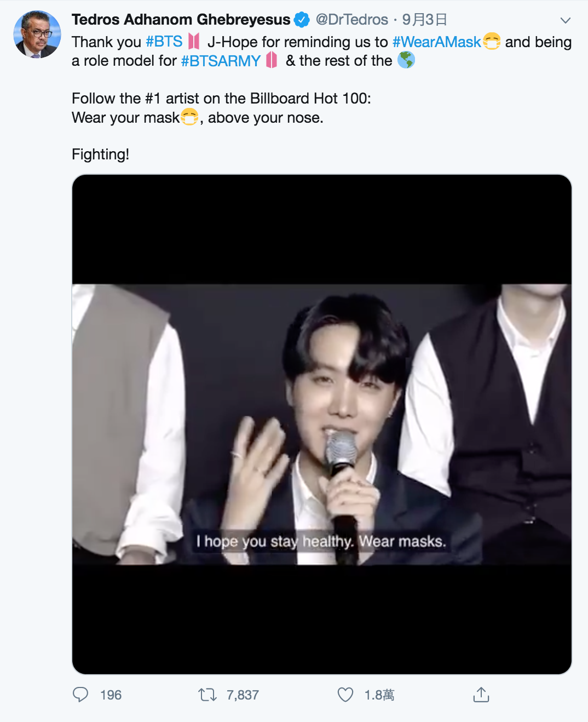Open the share icon on the tweet

click(x=482, y=695)
